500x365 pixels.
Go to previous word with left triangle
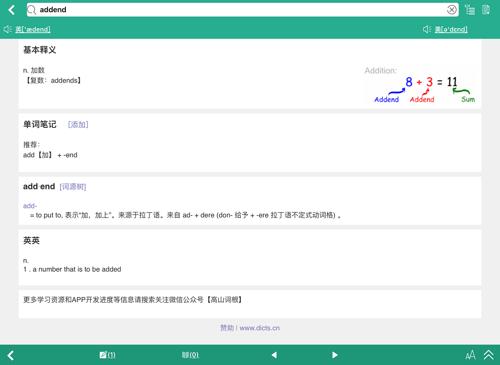[x=274, y=355]
